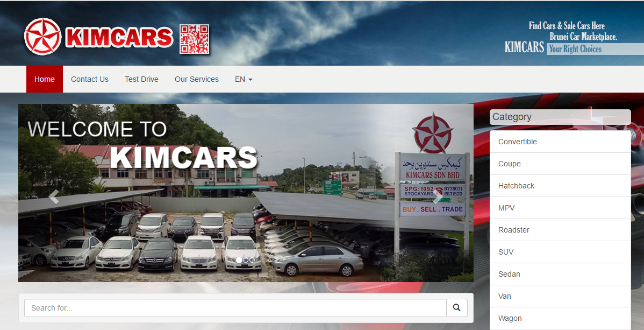Choose the Convertible category

(518, 142)
